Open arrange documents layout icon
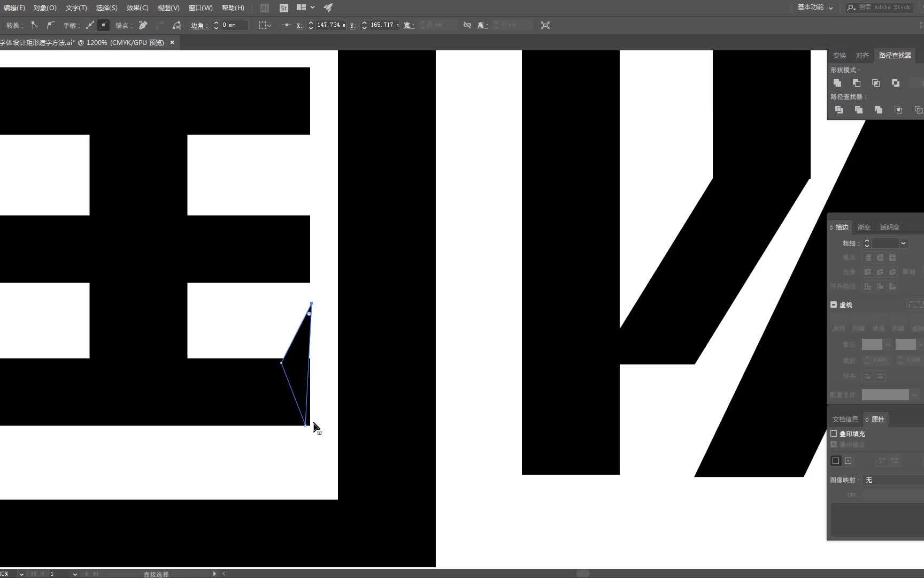924x578 pixels. (302, 7)
